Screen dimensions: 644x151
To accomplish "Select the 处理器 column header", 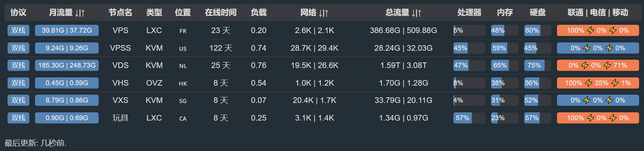I will pos(469,13).
